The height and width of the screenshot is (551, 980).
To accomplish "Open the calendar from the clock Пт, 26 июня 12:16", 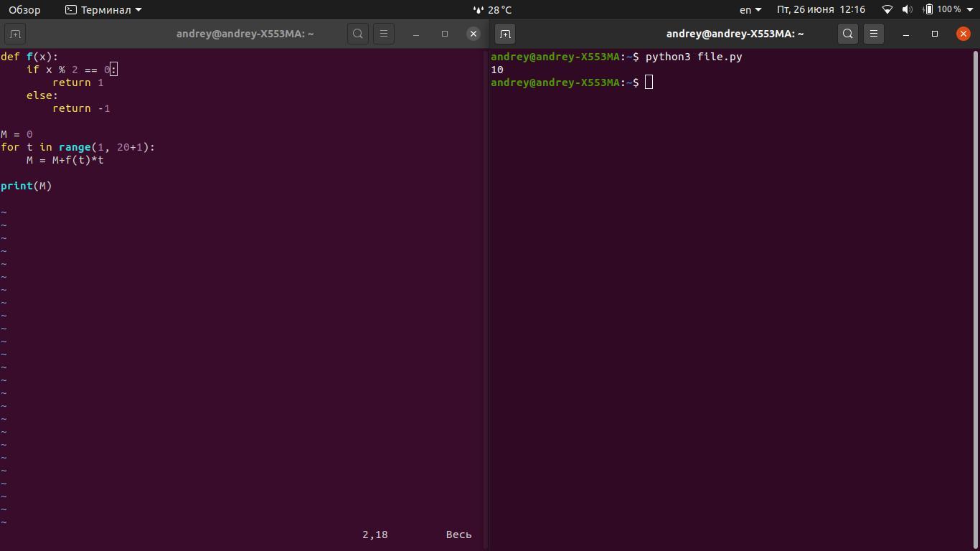I will (821, 10).
